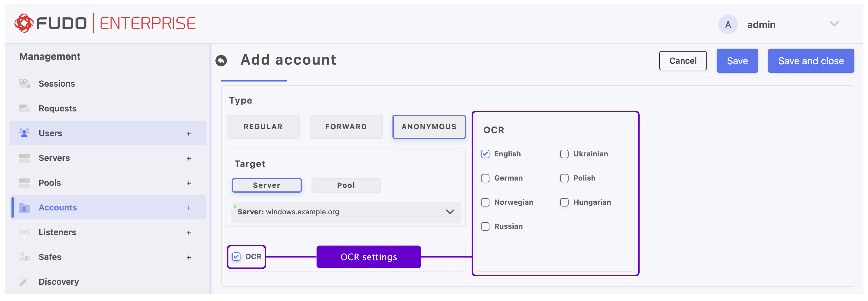The image size is (868, 301).
Task: Click the admin username text
Action: (x=761, y=24)
